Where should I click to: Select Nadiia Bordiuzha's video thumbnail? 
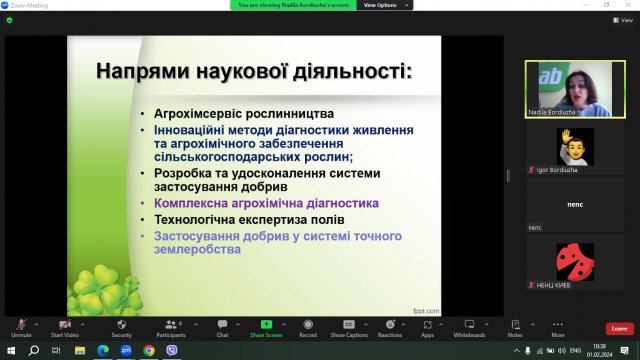[x=575, y=89]
